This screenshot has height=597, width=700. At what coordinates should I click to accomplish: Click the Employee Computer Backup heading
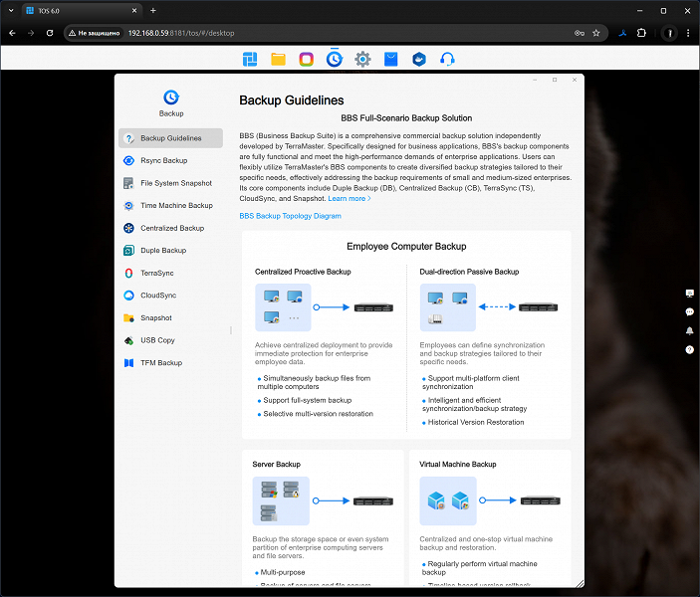pyautogui.click(x=406, y=247)
